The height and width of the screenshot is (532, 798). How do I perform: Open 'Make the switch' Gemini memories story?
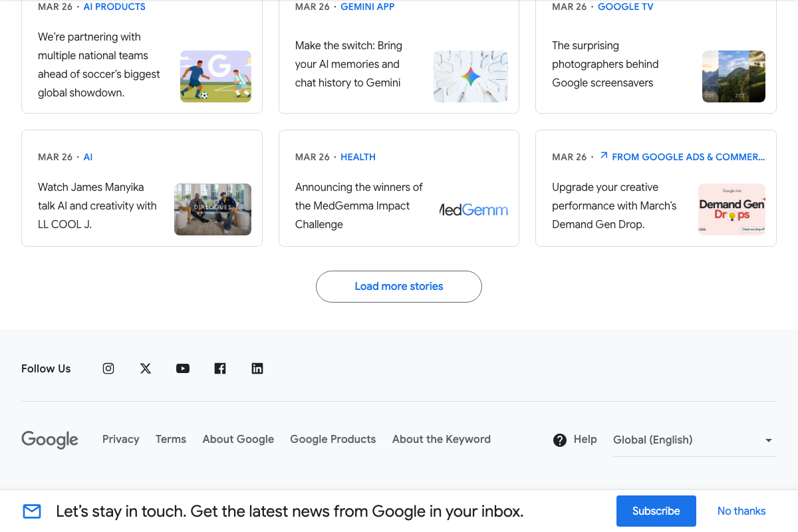coord(348,65)
